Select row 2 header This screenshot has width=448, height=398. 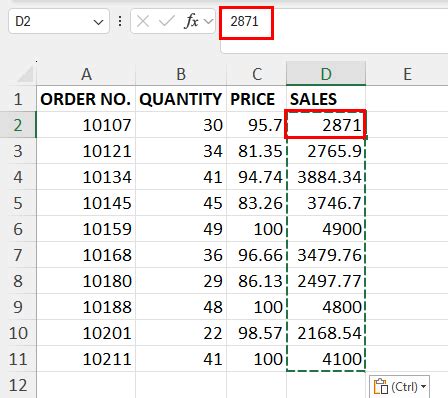coord(18,125)
